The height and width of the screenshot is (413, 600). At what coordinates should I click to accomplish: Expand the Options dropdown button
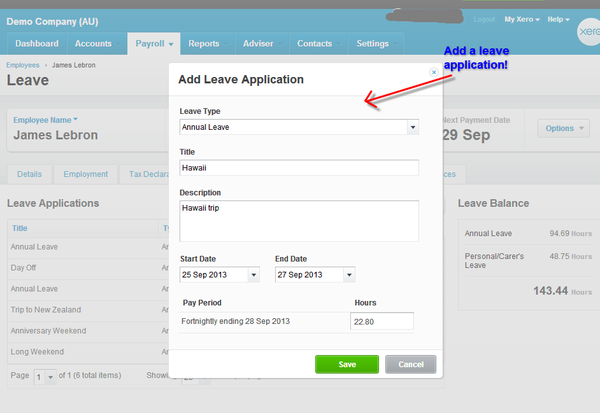pyautogui.click(x=563, y=128)
